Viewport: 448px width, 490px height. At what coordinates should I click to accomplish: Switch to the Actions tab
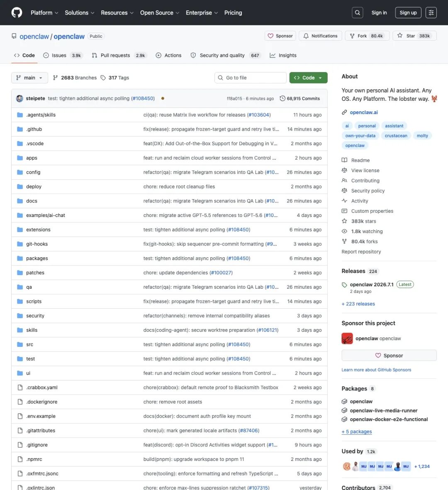[x=169, y=55]
